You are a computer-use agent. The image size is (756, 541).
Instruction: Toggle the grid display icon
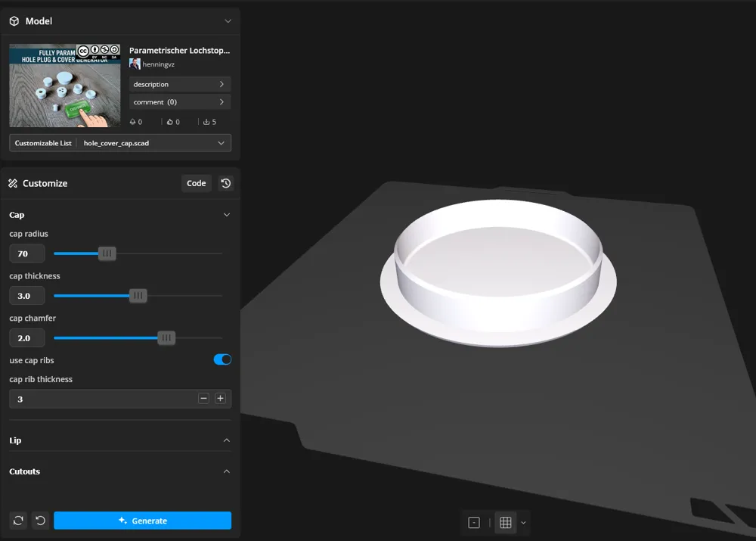pyautogui.click(x=505, y=523)
